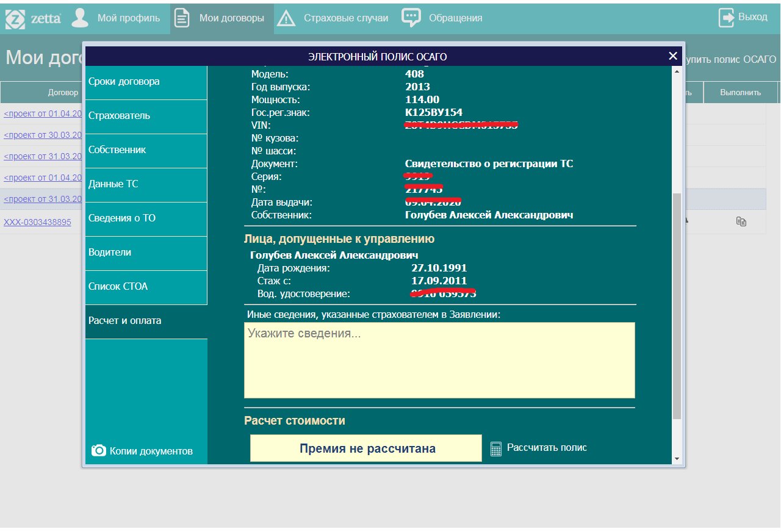Click the Обращения chat bubble icon
Viewport: 781px width, 532px height.
(x=411, y=17)
